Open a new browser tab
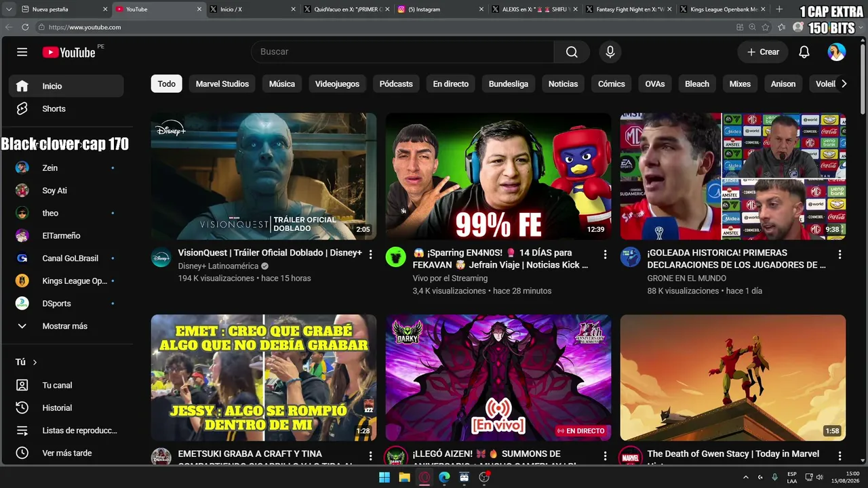 pyautogui.click(x=779, y=9)
